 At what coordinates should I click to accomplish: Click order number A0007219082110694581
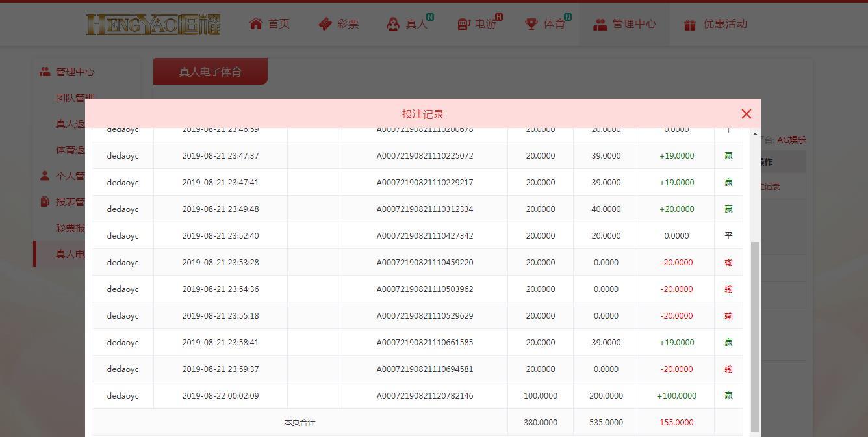(x=425, y=369)
